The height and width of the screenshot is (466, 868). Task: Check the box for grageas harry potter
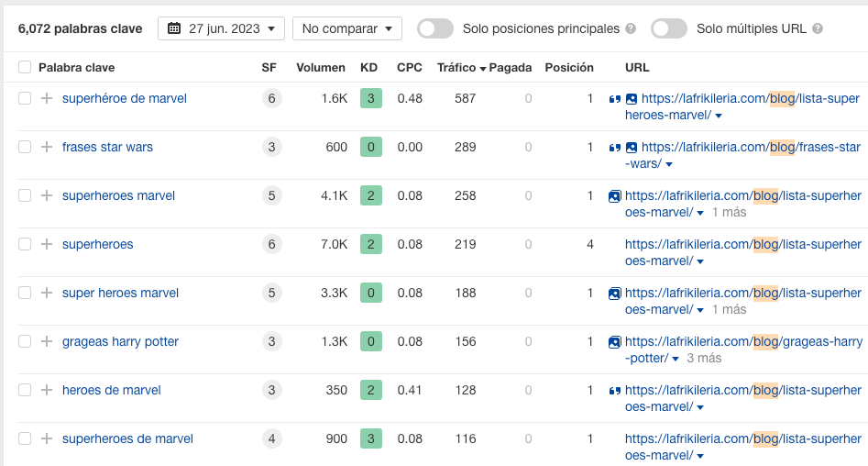coord(25,341)
